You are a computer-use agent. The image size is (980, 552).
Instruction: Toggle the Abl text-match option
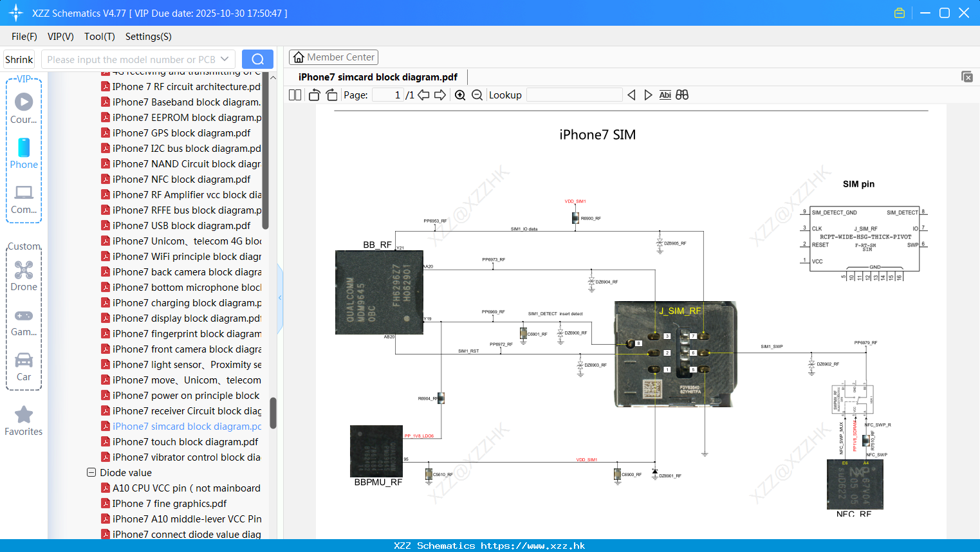(665, 95)
